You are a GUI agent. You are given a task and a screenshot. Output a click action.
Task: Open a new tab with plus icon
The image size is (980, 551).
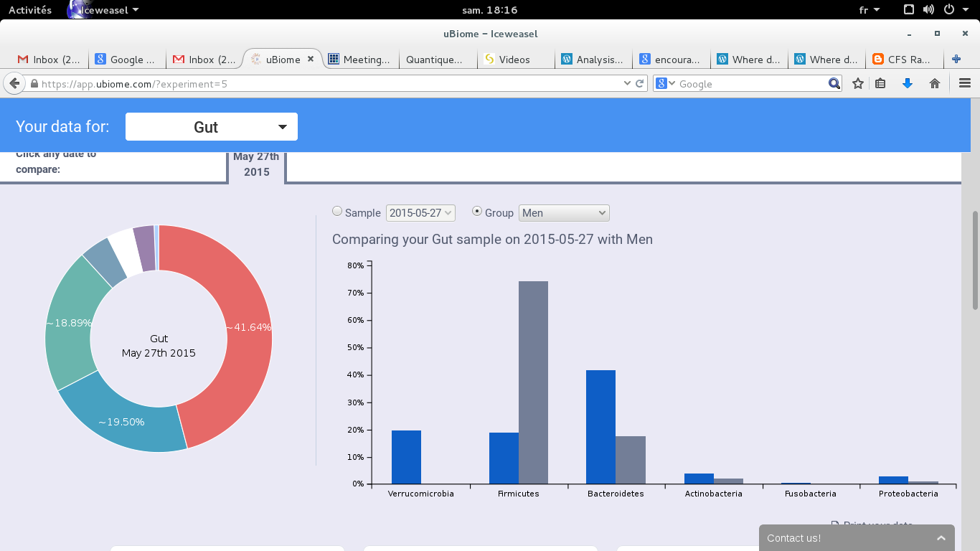(x=956, y=60)
